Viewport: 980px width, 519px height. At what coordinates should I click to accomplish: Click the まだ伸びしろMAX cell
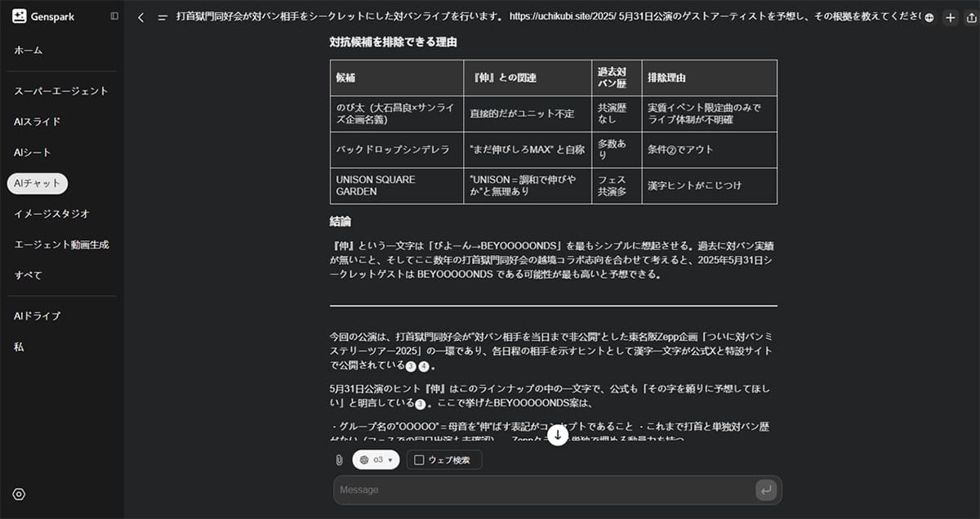coord(528,150)
